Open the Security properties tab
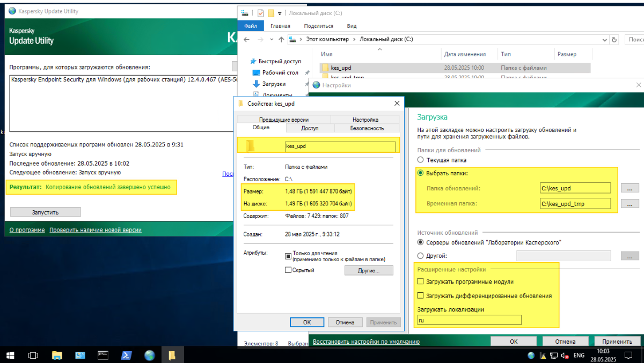This screenshot has width=644, height=363. pyautogui.click(x=367, y=128)
